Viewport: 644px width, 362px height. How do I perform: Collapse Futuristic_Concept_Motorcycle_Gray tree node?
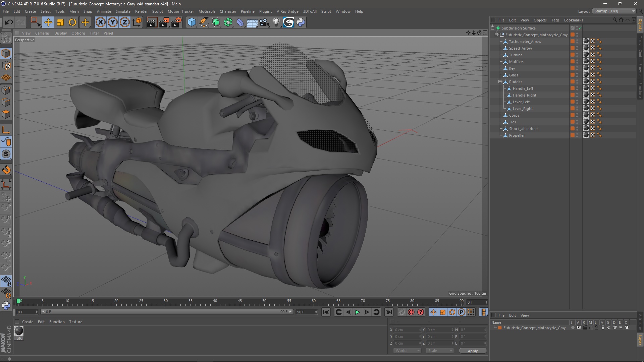pyautogui.click(x=496, y=35)
